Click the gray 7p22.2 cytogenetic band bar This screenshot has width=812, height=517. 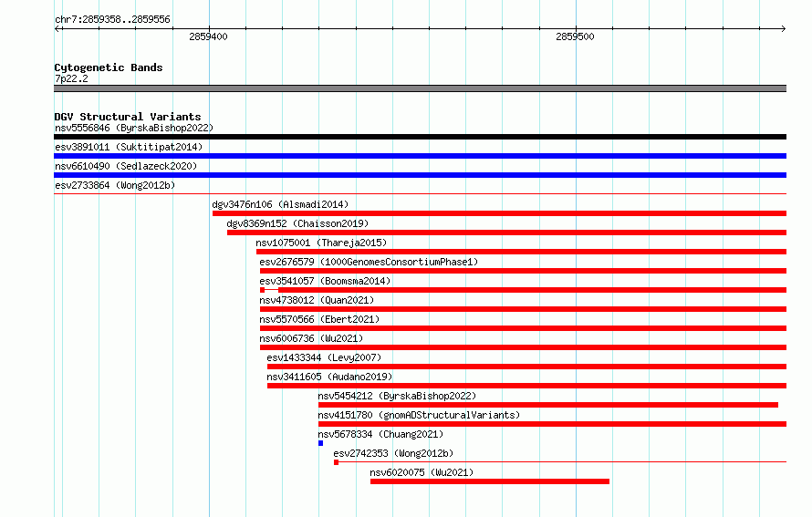pos(420,88)
